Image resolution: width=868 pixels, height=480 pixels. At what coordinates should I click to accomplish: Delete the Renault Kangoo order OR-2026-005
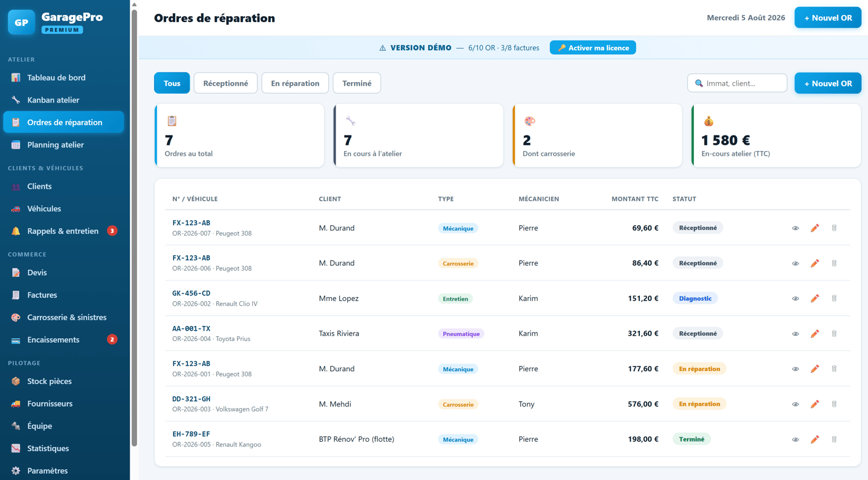[834, 439]
